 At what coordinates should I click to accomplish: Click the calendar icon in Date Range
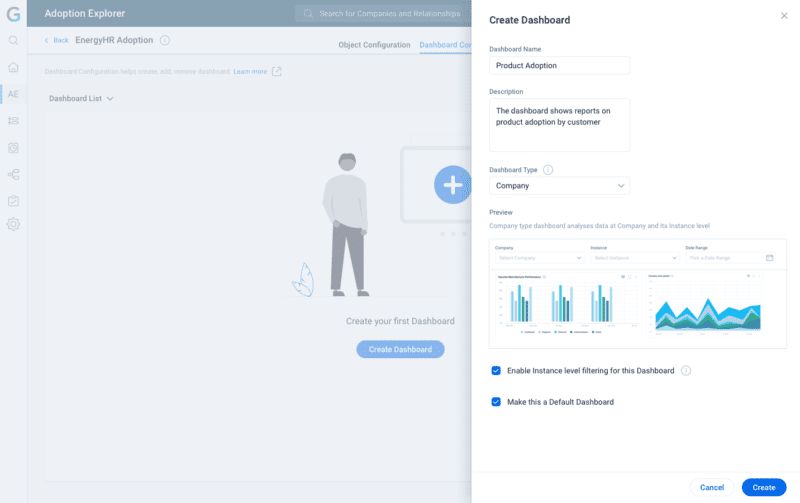pyautogui.click(x=769, y=258)
